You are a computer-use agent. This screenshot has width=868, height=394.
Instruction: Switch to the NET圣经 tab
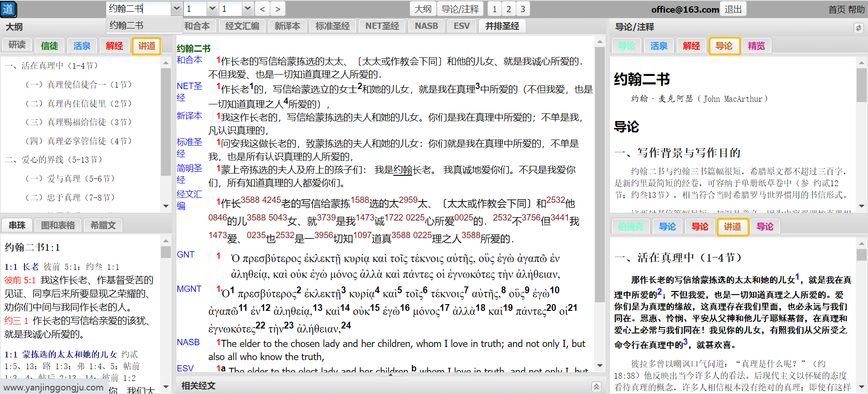tap(382, 26)
